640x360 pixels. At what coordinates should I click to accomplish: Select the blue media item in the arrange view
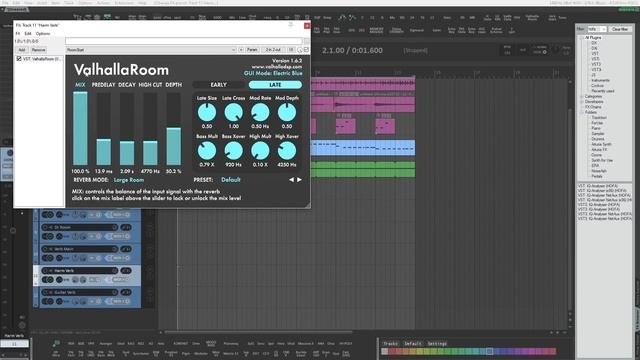point(363,148)
